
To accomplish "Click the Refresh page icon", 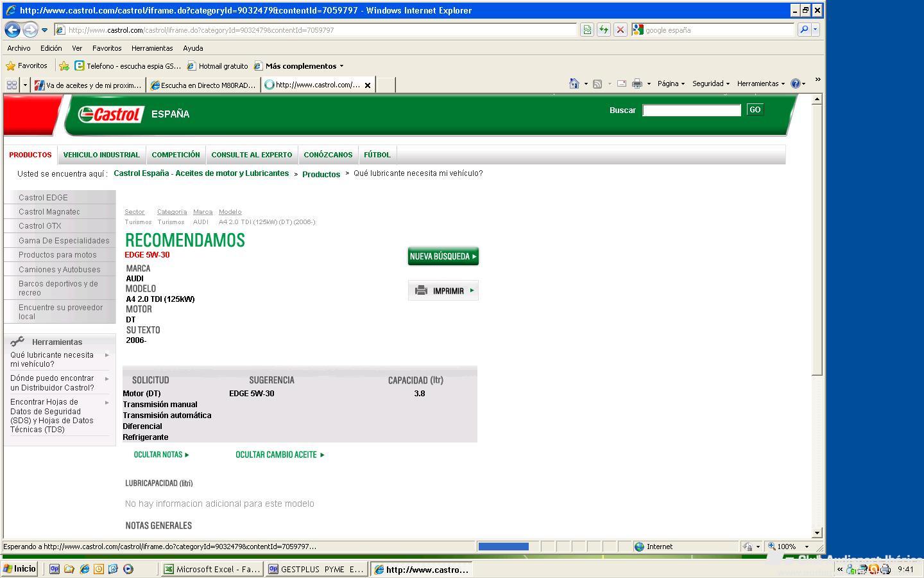I will (x=604, y=30).
